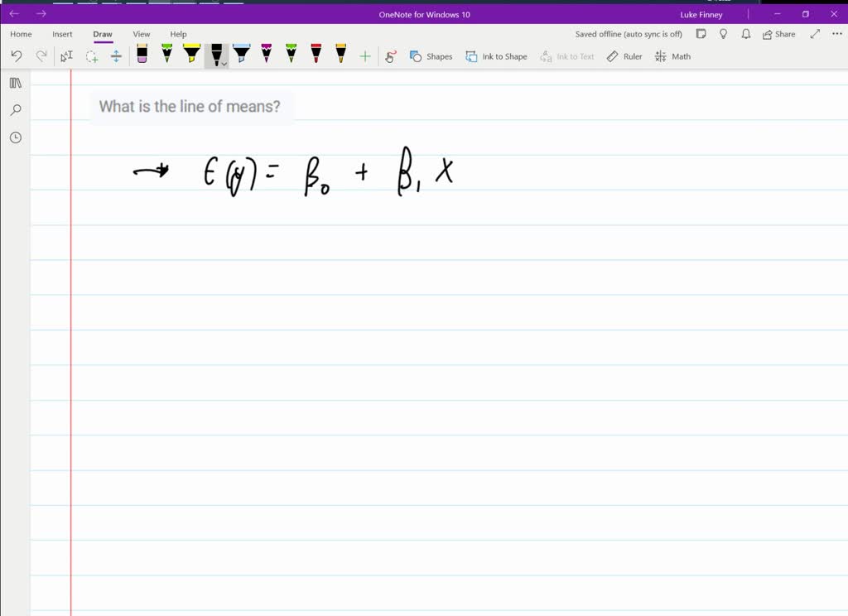Viewport: 848px width, 616px height.
Task: Enable Ink to Shape conversion
Action: (496, 56)
